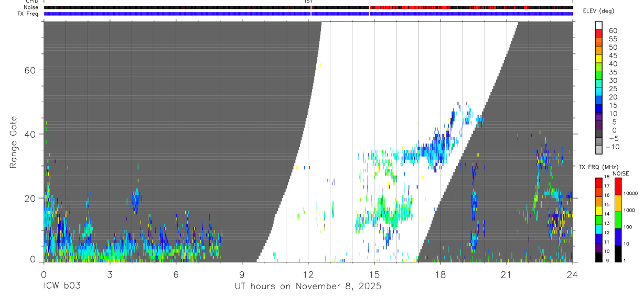Select the '3' tick label on UT hours axis

pos(110,274)
